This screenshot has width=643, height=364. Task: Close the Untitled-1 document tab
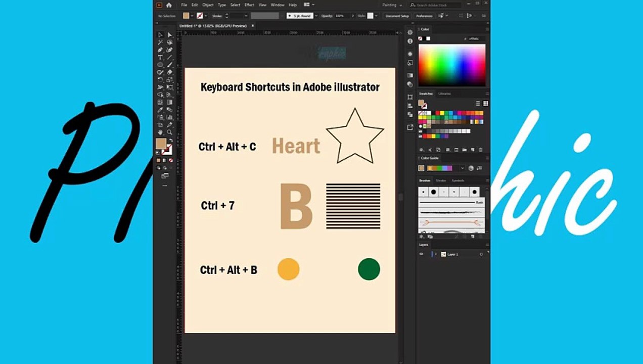(x=253, y=25)
